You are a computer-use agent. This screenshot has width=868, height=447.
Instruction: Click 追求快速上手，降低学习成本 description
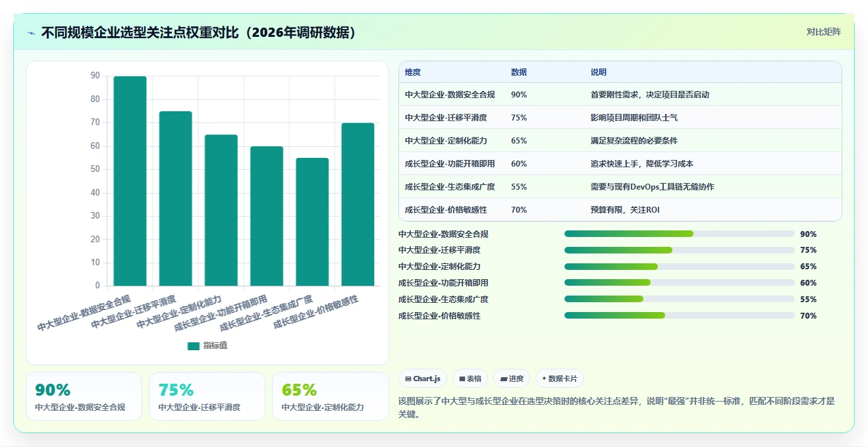(642, 164)
